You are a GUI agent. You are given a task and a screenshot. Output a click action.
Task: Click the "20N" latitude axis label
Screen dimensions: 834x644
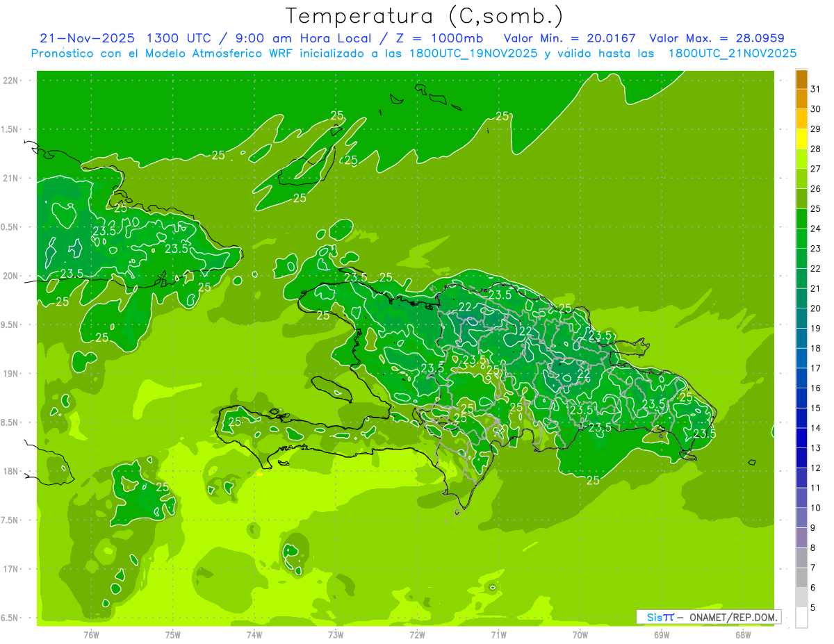tap(10, 276)
